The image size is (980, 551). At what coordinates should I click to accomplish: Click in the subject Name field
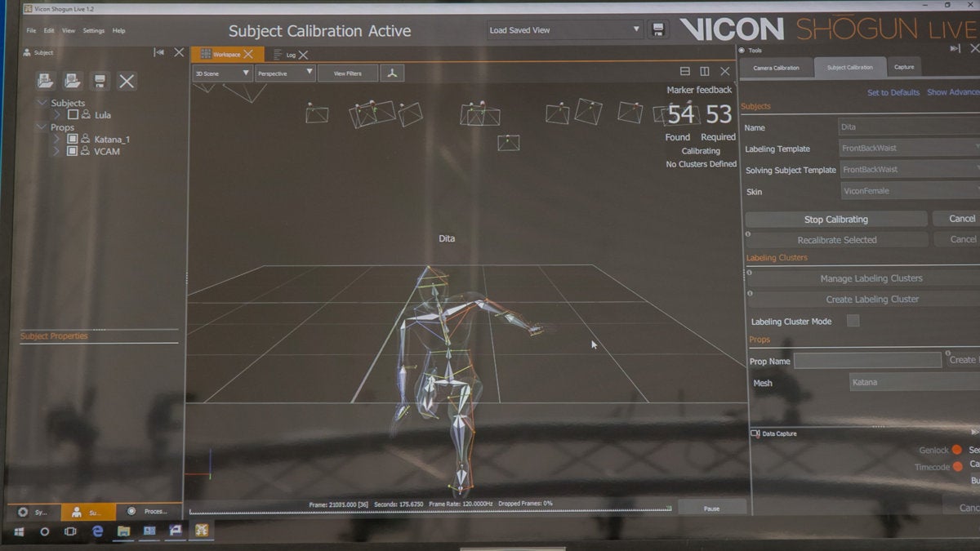[909, 127]
